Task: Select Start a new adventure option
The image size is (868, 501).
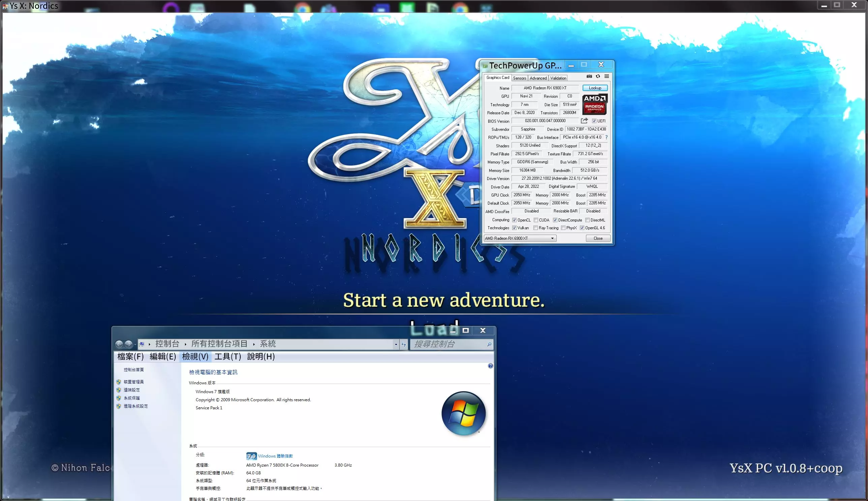Action: click(x=444, y=300)
